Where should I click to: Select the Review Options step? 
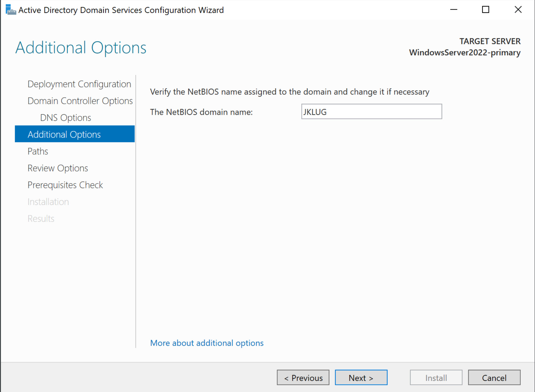pos(58,168)
